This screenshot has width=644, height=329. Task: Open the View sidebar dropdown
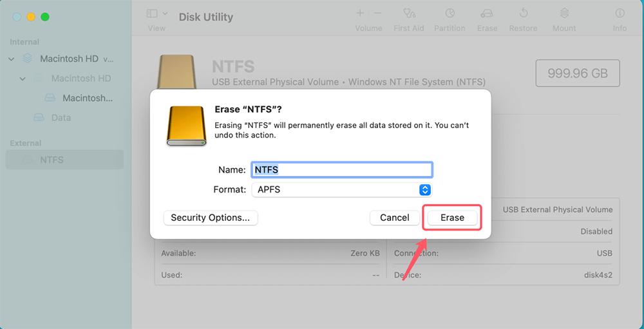coord(156,14)
